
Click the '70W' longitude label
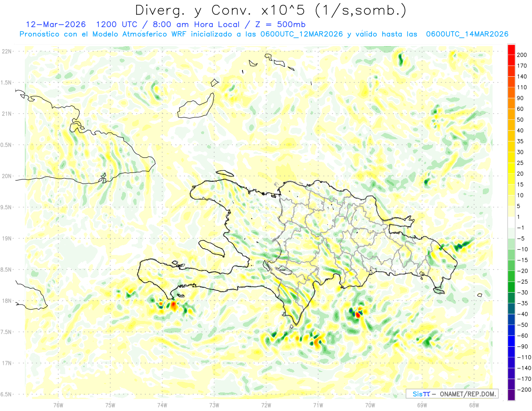pyautogui.click(x=370, y=404)
